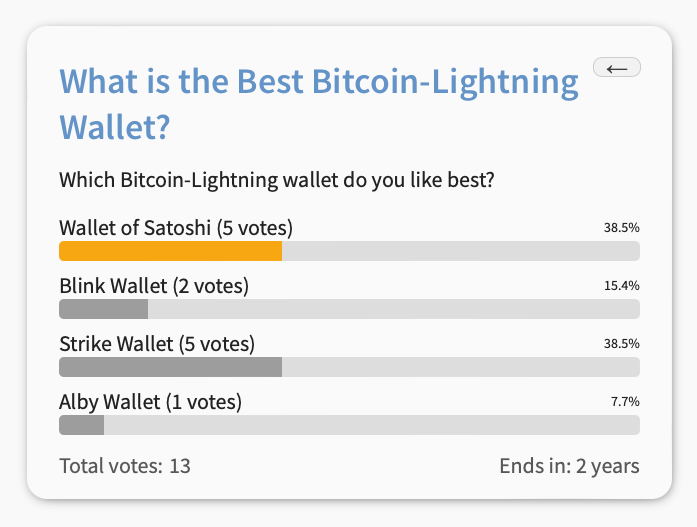Select the Alby Wallet option label
Image resolution: width=697 pixels, height=527 pixels.
click(150, 402)
